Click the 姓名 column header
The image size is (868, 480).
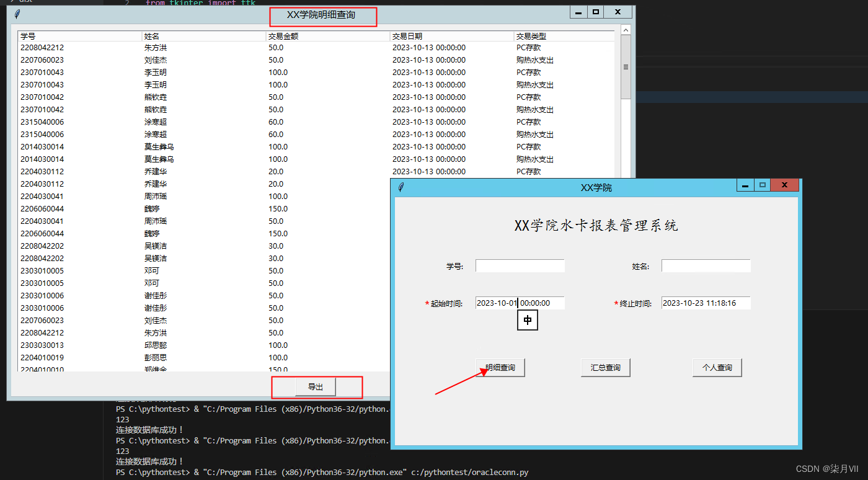[204, 36]
